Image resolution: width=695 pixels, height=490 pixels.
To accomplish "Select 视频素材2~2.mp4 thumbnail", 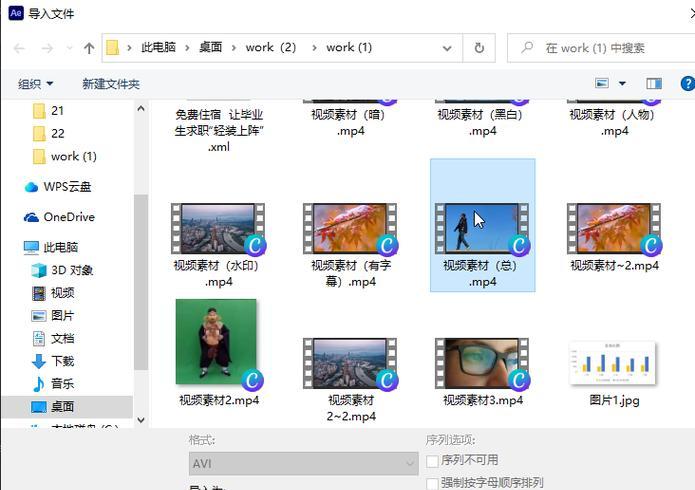I will pyautogui.click(x=350, y=363).
